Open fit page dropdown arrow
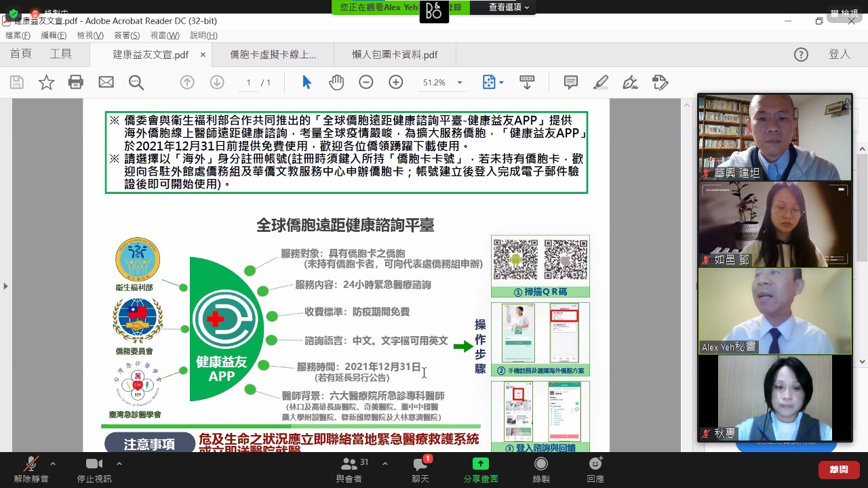This screenshot has height=488, width=868. pos(501,83)
